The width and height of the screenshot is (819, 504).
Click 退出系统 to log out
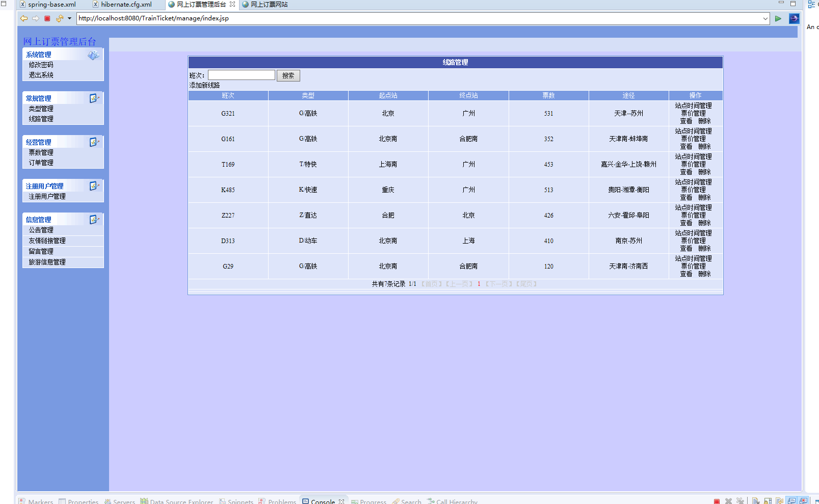(x=41, y=75)
